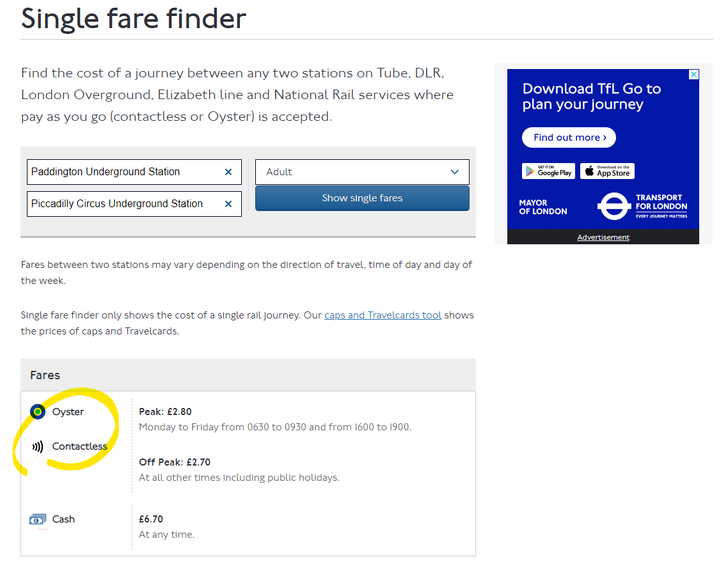Open the Google Play badge

tap(548, 171)
